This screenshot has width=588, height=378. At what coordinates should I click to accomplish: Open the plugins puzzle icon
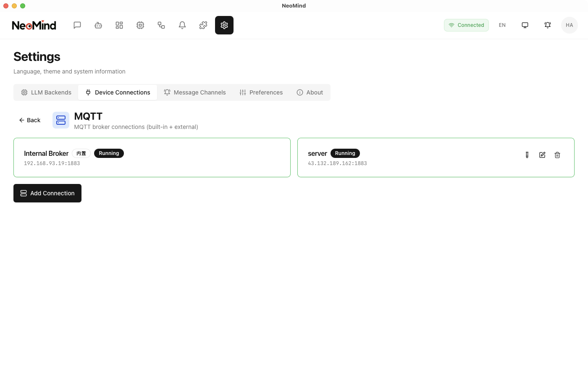(x=203, y=25)
